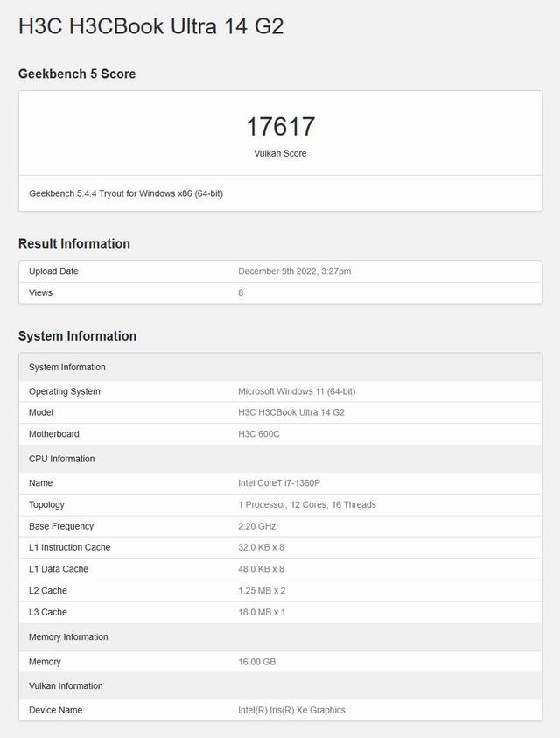Screen dimensions: 560x738
Task: Click the Result Information heading
Action: point(74,244)
